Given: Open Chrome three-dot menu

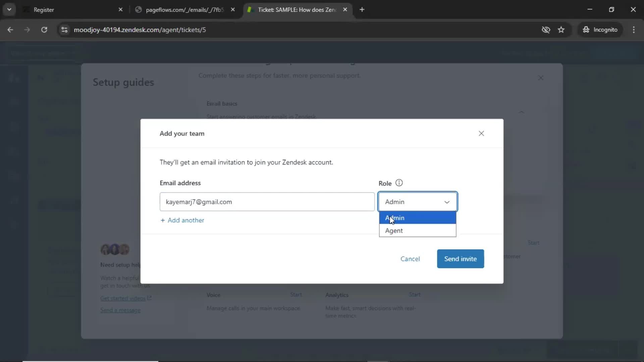Looking at the screenshot, I should click(x=634, y=30).
